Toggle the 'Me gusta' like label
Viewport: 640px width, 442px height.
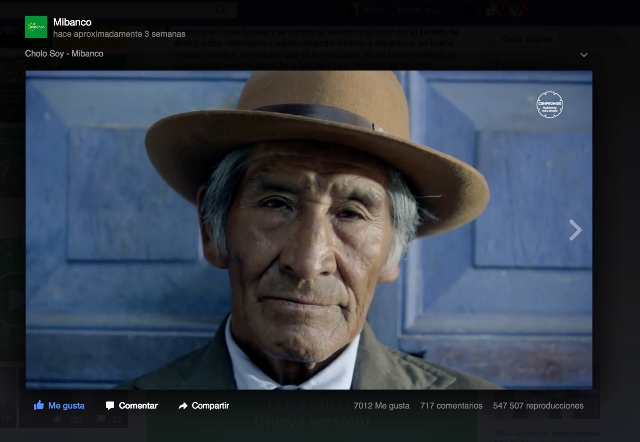67,406
